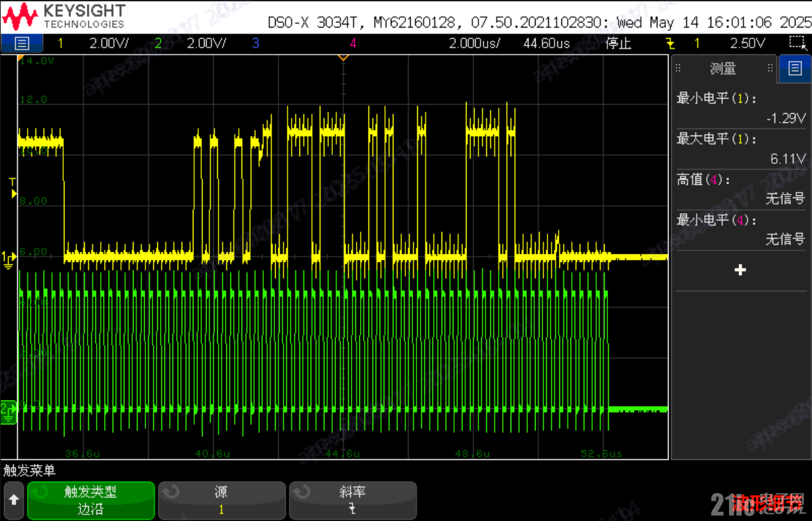Open the sidebar panel list icon next to 测量
The image size is (812, 521).
click(x=795, y=68)
